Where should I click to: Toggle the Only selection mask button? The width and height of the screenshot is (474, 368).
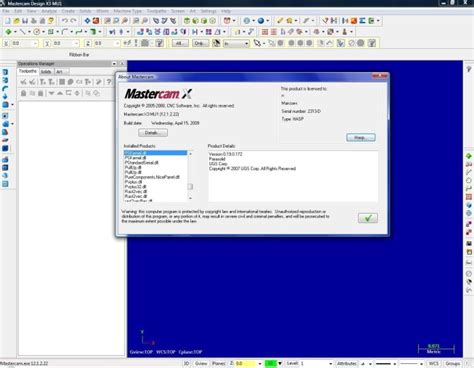pyautogui.click(x=201, y=43)
